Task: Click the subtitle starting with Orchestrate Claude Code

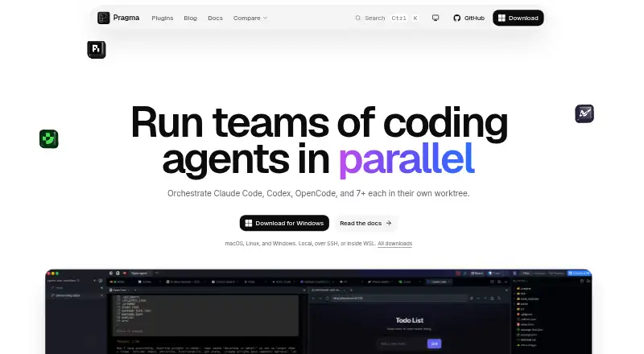Action: point(318,193)
